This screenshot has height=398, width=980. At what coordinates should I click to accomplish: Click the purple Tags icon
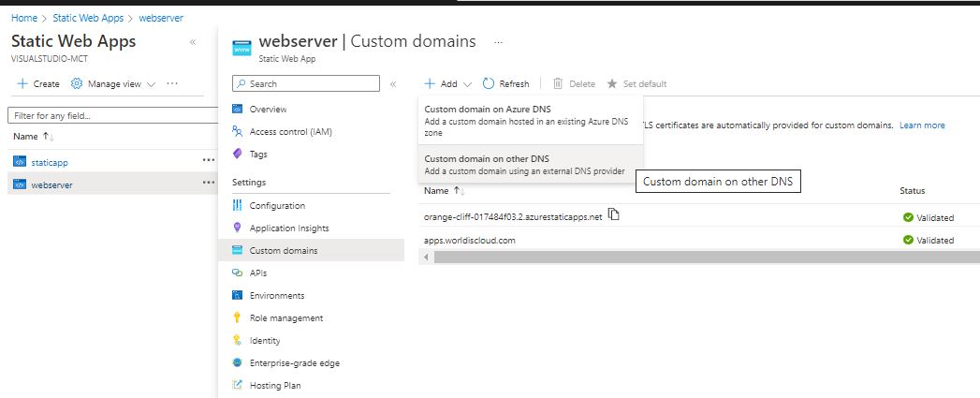click(237, 154)
